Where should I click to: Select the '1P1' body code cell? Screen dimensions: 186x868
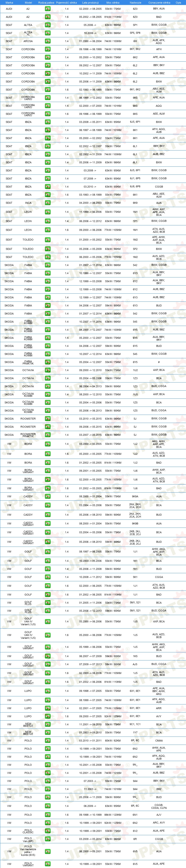(x=135, y=221)
